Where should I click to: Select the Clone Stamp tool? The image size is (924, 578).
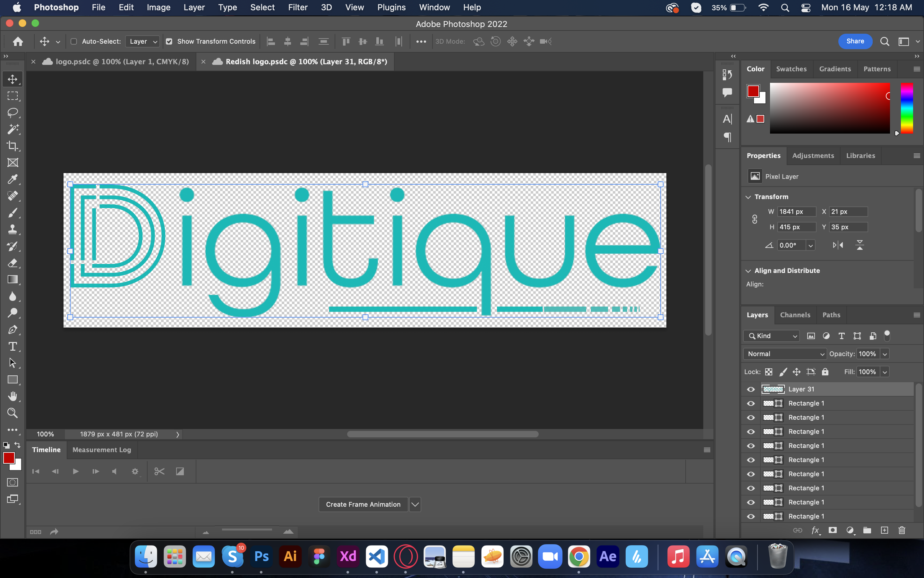[x=13, y=229]
